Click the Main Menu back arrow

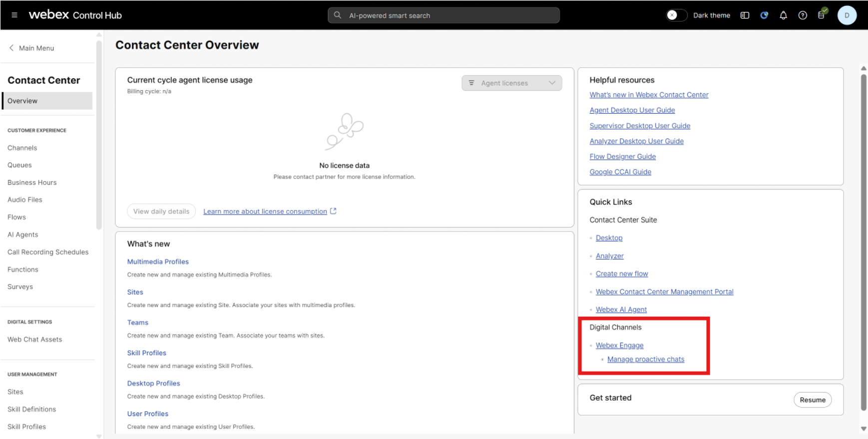[x=11, y=48]
